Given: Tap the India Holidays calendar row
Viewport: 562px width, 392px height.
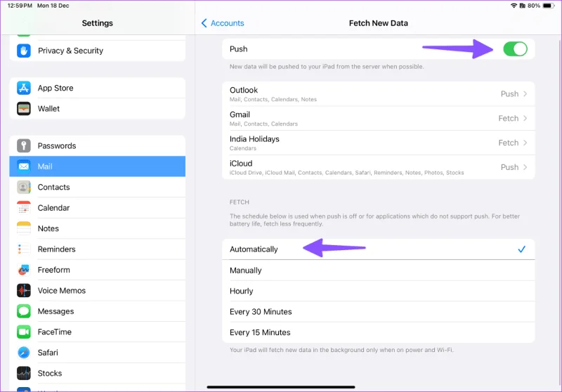Looking at the screenshot, I should 378,143.
